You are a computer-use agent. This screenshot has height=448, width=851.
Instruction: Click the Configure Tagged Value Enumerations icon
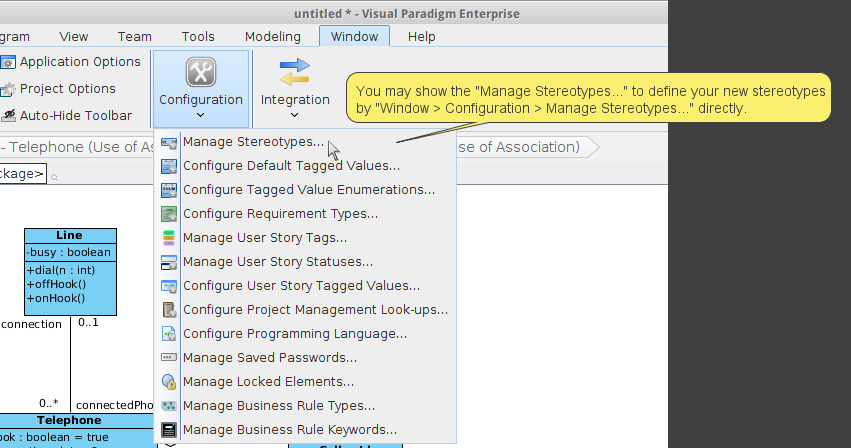(169, 190)
